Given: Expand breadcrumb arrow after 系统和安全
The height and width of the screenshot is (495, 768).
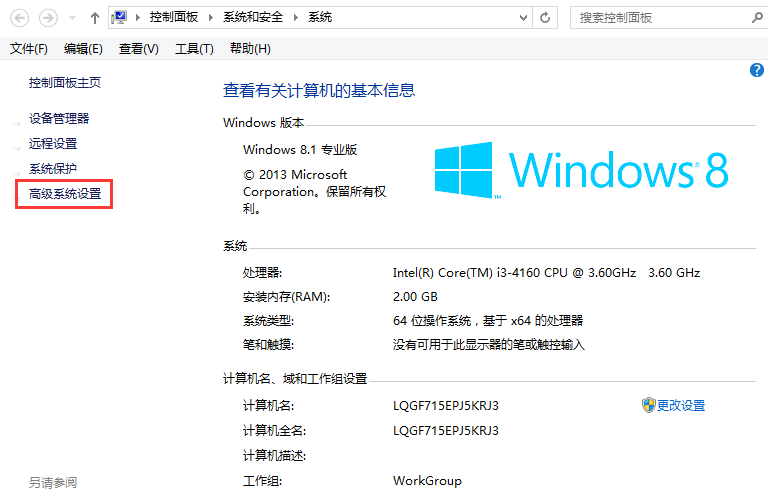Looking at the screenshot, I should (299, 18).
